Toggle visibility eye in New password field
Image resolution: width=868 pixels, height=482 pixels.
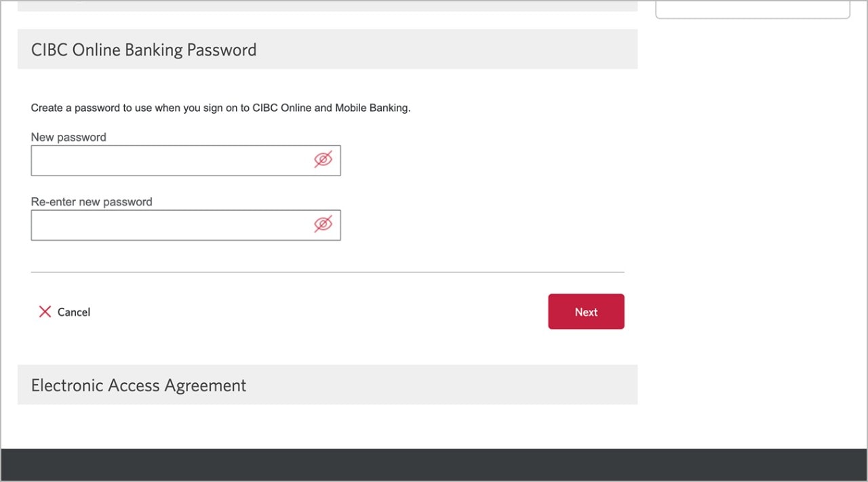tap(323, 160)
